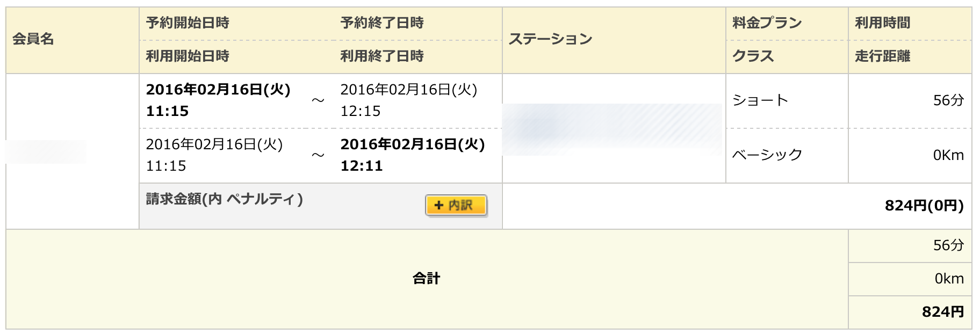Expand the 内訳 breakdown button
This screenshot has width=980, height=335.
tap(456, 205)
